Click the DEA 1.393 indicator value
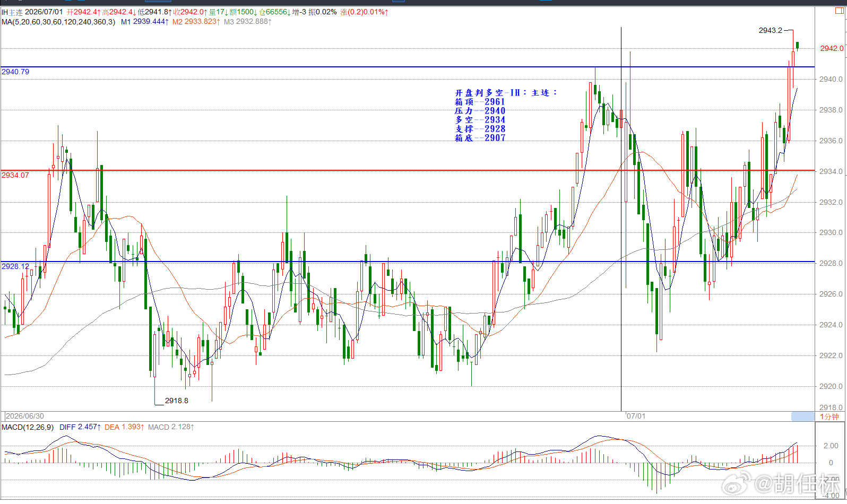 124,427
